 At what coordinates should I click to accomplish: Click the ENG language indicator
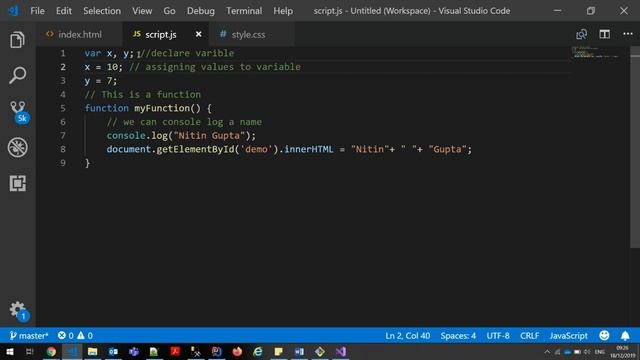point(600,352)
